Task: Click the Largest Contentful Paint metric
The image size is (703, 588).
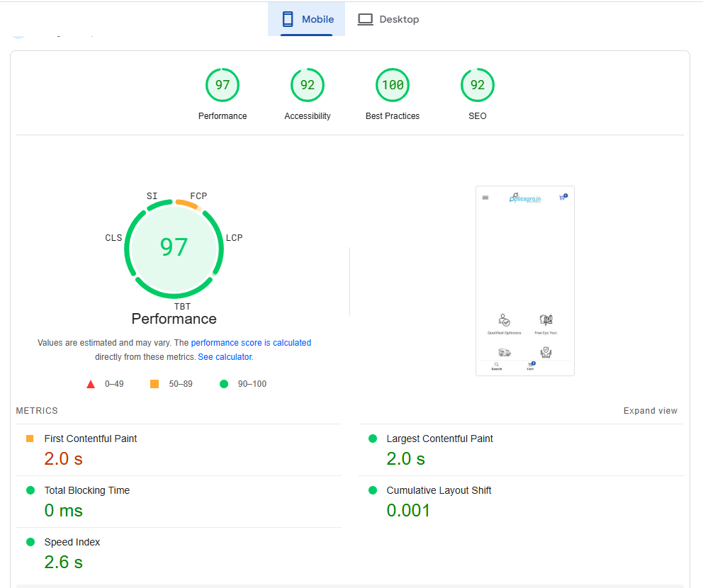Action: click(439, 439)
